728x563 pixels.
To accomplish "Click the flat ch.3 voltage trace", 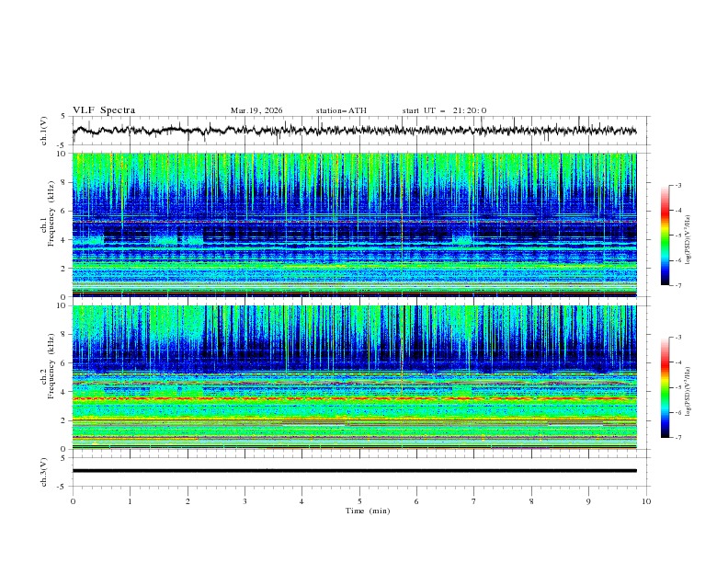I will [354, 471].
